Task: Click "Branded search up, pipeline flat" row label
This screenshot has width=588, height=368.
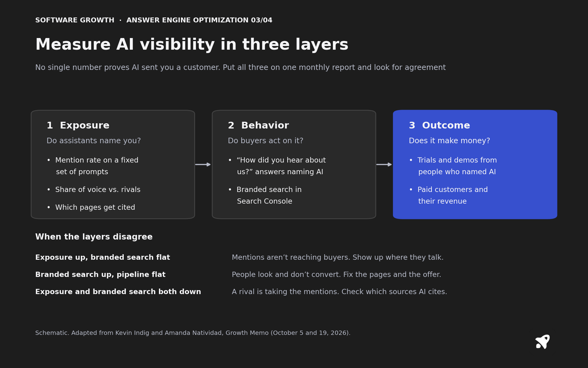Action: [x=100, y=274]
